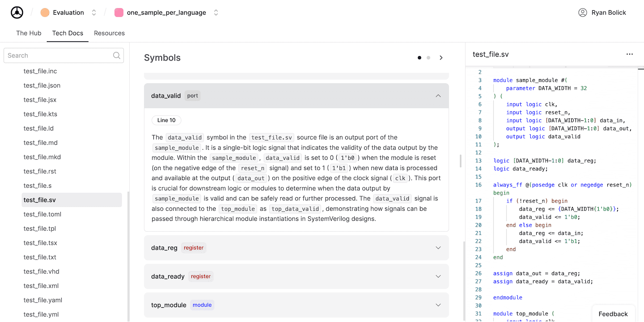Image resolution: width=644 pixels, height=322 pixels.
Task: Click the steering wheel app logo
Action: click(17, 13)
